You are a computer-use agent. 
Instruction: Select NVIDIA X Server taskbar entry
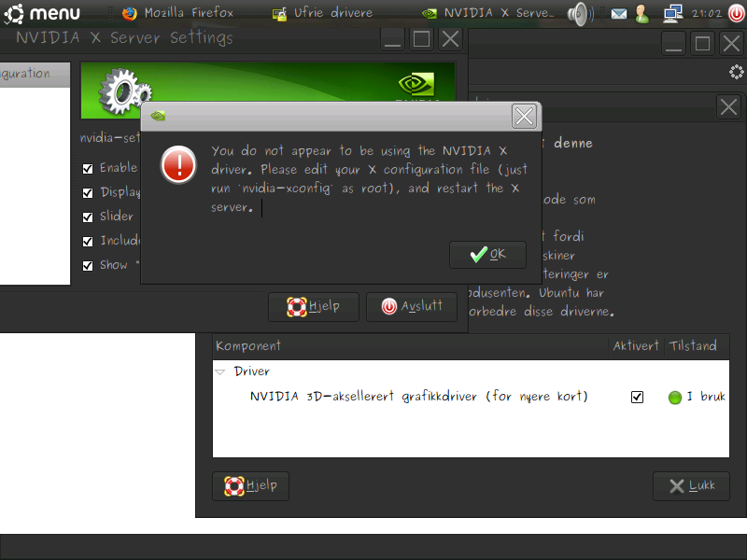[x=487, y=13]
